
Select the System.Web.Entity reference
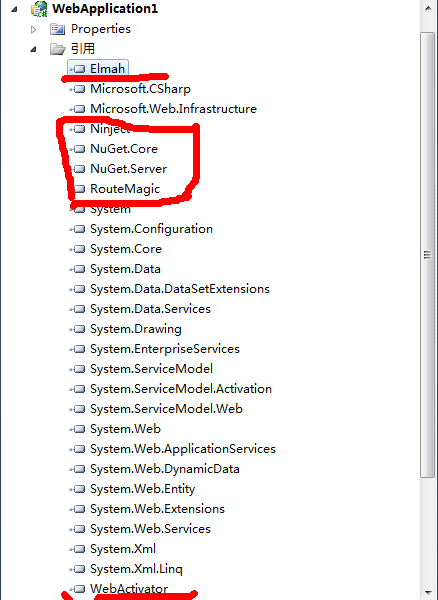[143, 489]
